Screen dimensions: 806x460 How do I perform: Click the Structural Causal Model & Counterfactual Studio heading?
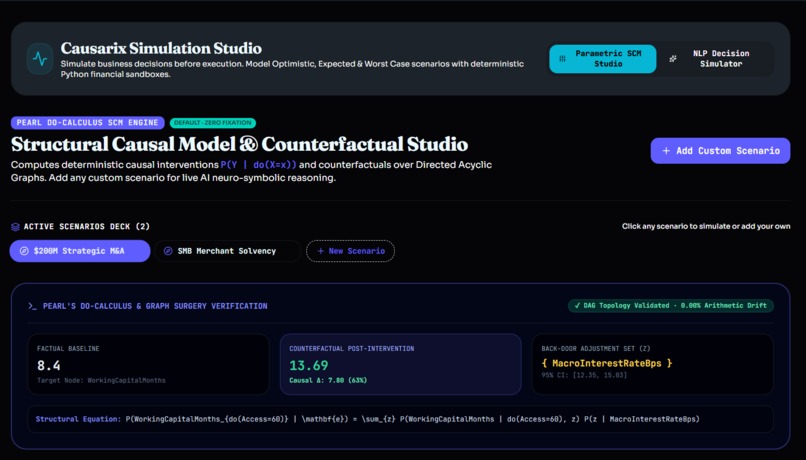(240, 144)
